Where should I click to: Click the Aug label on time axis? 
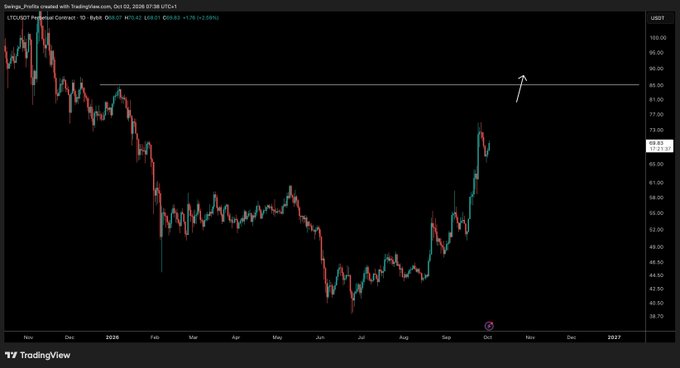coord(404,337)
